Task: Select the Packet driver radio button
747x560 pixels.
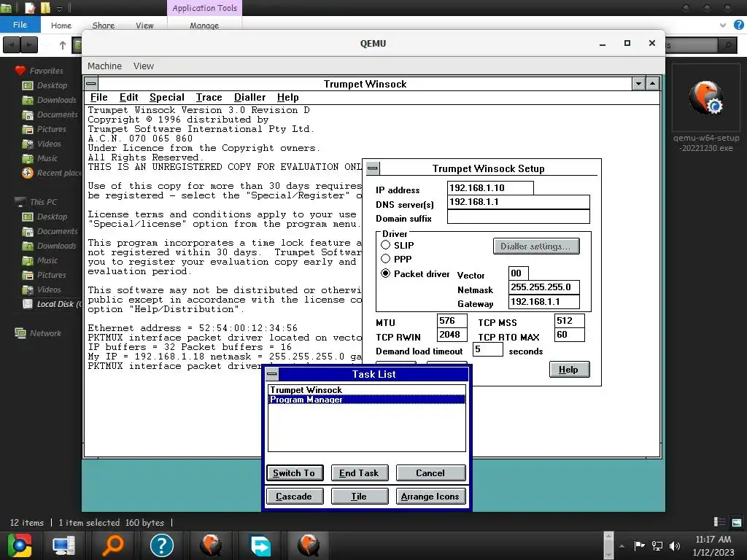Action: 385,273
